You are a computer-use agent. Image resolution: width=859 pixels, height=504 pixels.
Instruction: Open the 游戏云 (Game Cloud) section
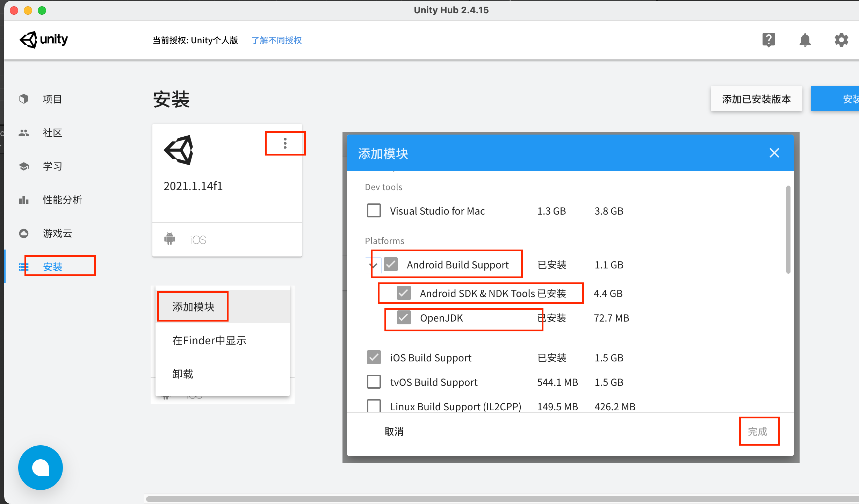57,233
